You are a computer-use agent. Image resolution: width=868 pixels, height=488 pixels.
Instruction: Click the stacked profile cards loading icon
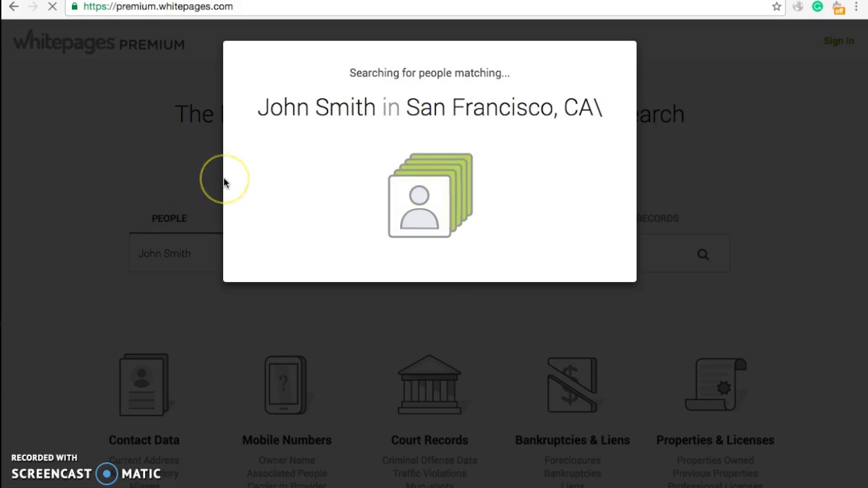(x=430, y=195)
